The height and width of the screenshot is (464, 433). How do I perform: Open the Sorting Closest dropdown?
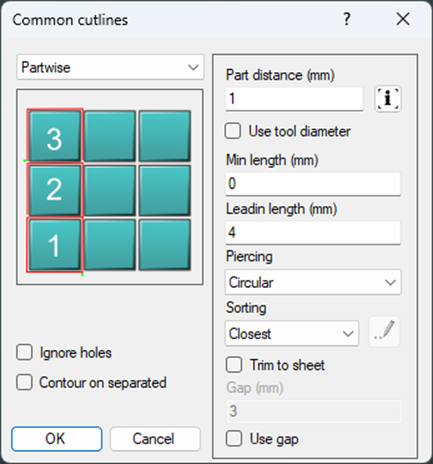pyautogui.click(x=292, y=333)
